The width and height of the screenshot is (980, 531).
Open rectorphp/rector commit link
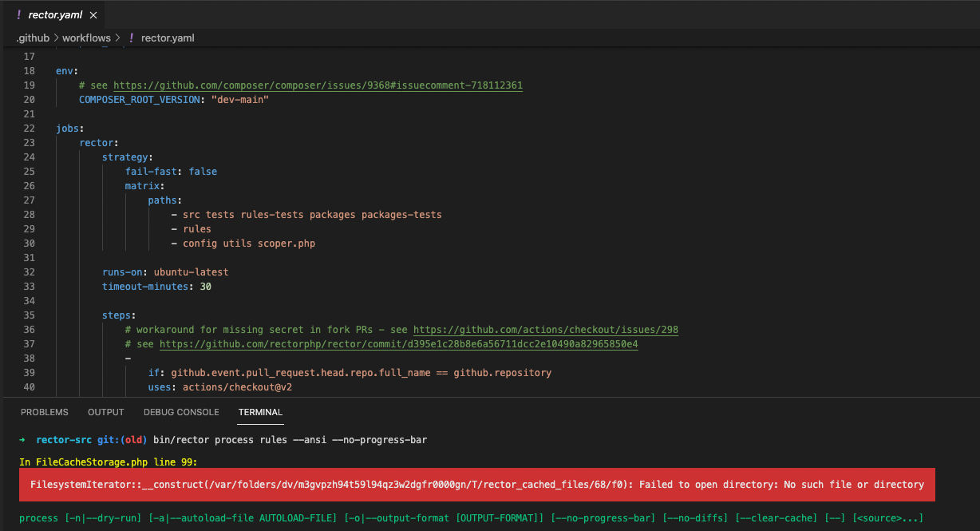[398, 344]
